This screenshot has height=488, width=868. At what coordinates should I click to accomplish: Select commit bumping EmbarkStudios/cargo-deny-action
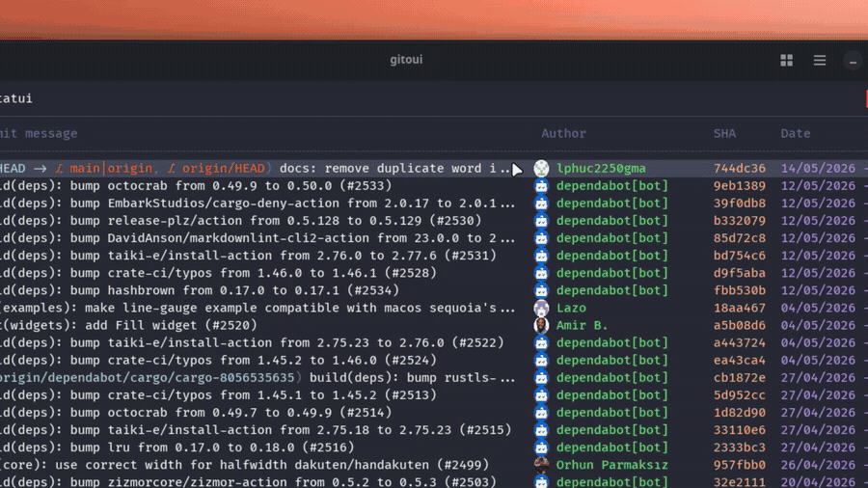click(x=258, y=203)
